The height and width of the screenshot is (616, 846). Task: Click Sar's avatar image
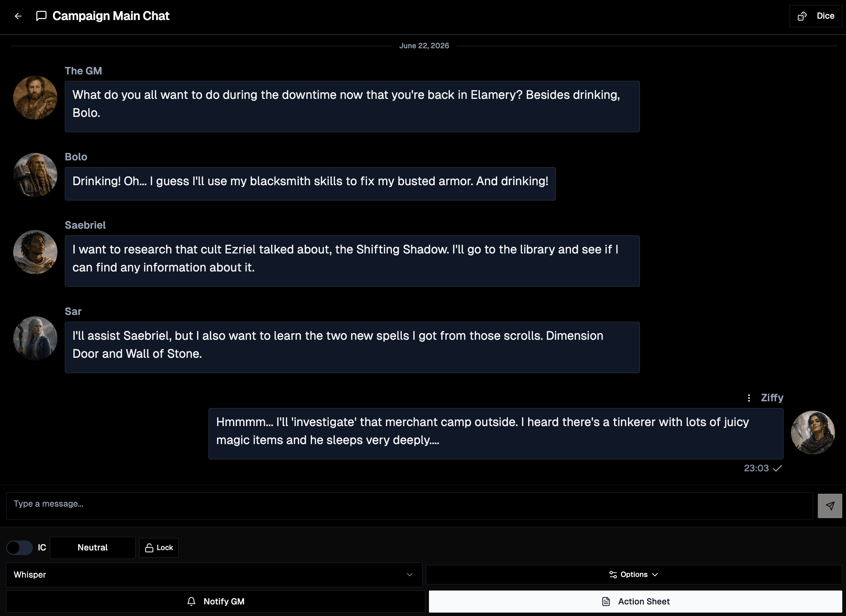35,338
